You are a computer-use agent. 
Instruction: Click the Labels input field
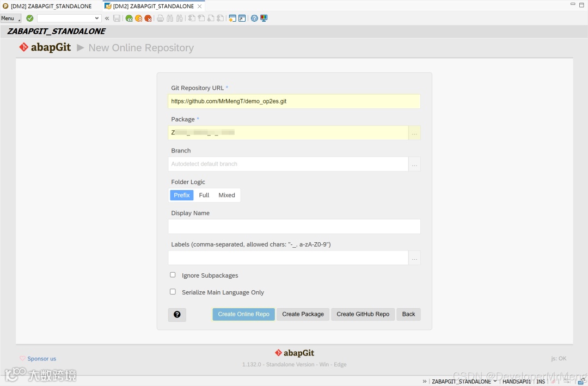click(x=288, y=258)
